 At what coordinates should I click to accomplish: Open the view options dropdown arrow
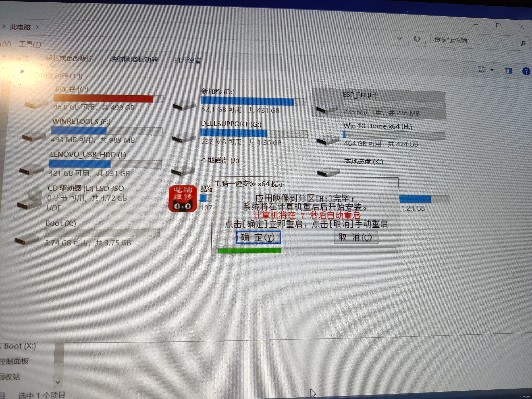(x=492, y=70)
